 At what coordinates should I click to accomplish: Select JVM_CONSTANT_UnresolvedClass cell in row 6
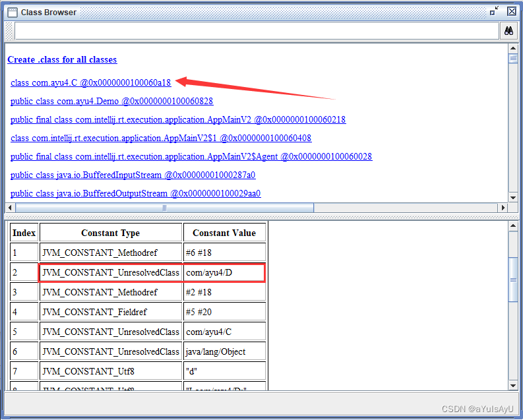(x=110, y=351)
